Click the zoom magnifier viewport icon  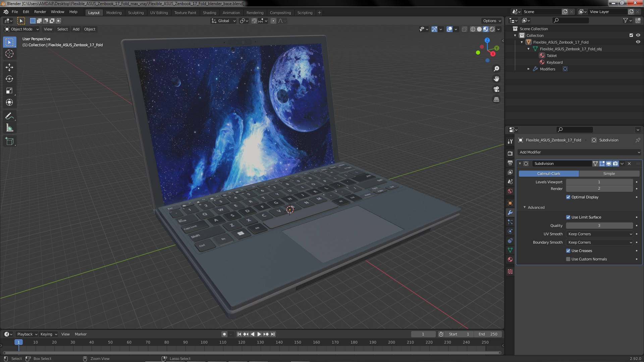pyautogui.click(x=496, y=69)
